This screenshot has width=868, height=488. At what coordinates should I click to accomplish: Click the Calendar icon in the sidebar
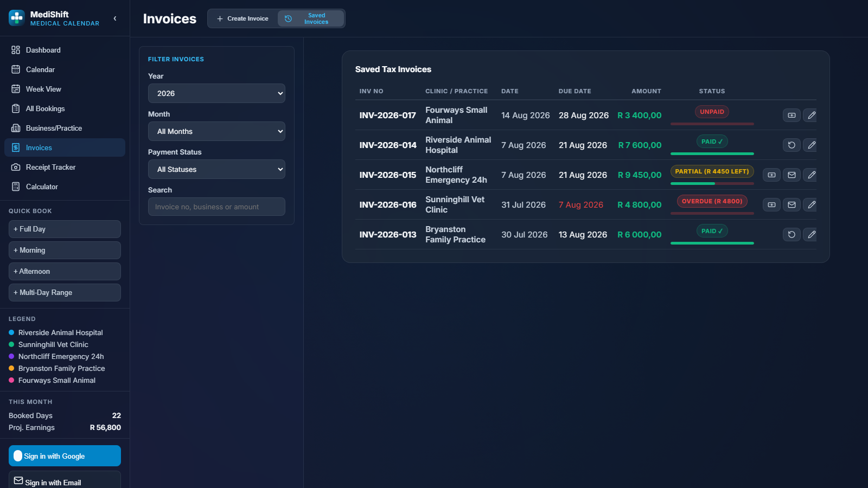(16, 69)
